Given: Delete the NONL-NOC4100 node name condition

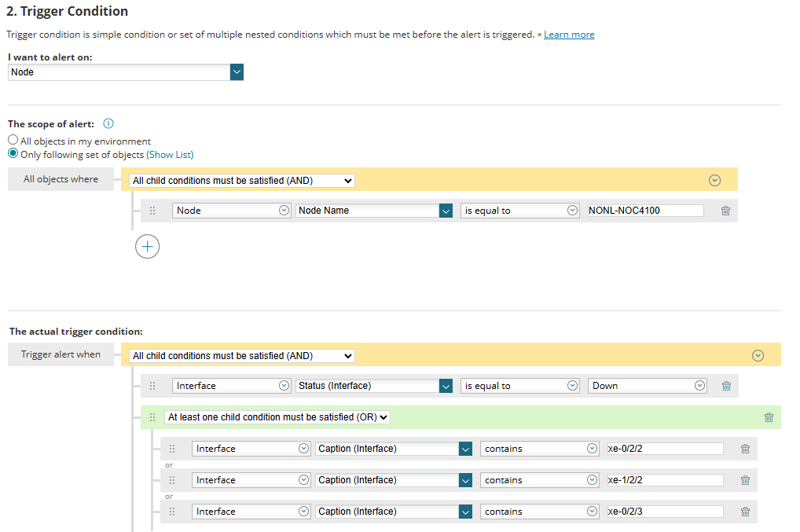Looking at the screenshot, I should (x=725, y=211).
